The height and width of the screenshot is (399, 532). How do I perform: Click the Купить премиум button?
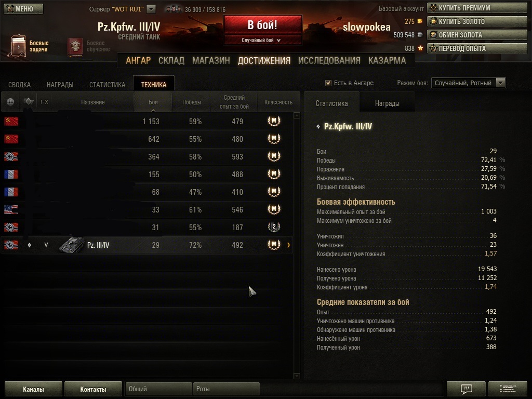477,8
